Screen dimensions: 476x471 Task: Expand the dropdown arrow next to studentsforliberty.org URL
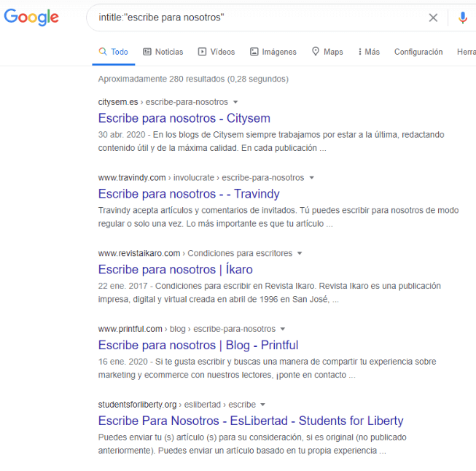pos(263,405)
